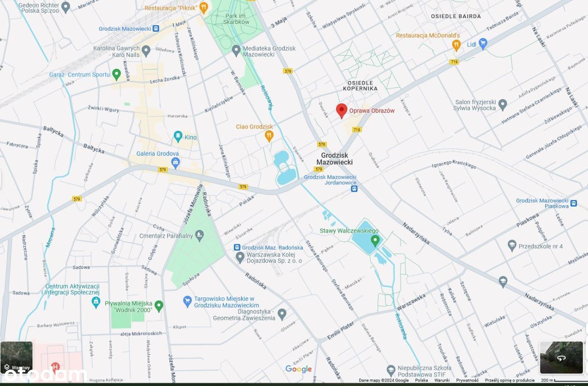This screenshot has height=386, width=588.
Task: Click the Stawy Walczewskiego green pin
Action: [x=375, y=240]
